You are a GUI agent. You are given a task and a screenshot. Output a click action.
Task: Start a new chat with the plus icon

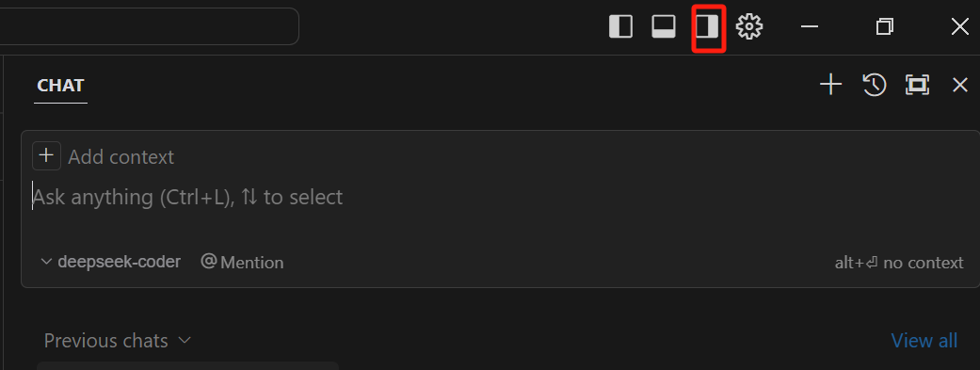click(830, 85)
